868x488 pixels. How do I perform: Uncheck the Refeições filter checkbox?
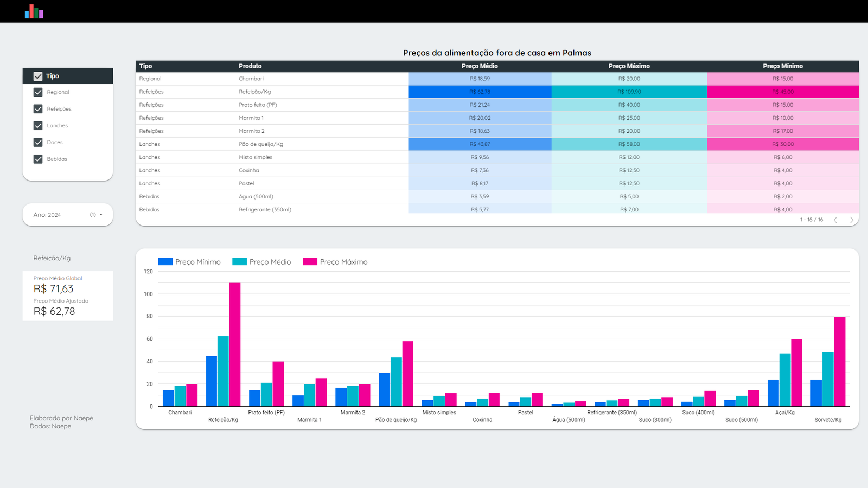[38, 109]
